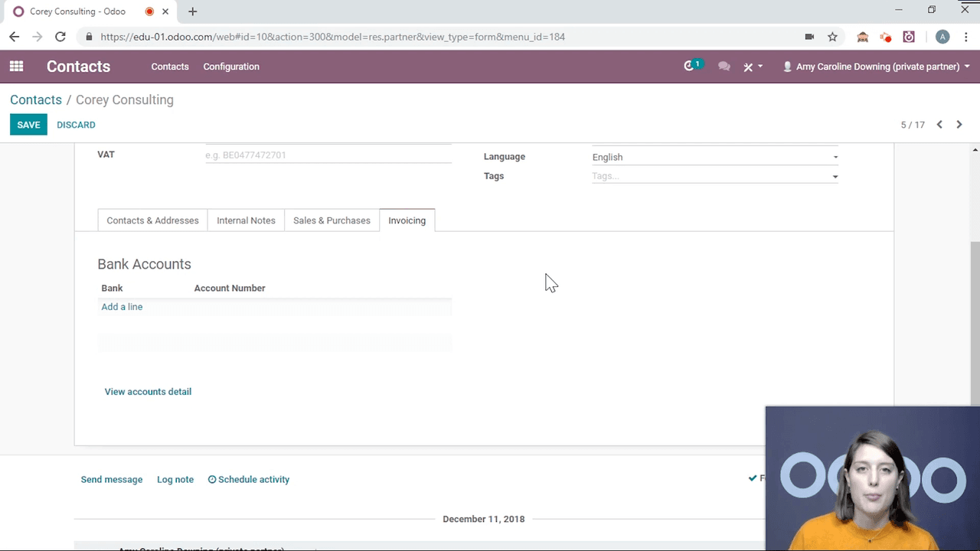Click the Amy Caroline Downing avatar icon
This screenshot has width=980, height=551.
coord(787,67)
